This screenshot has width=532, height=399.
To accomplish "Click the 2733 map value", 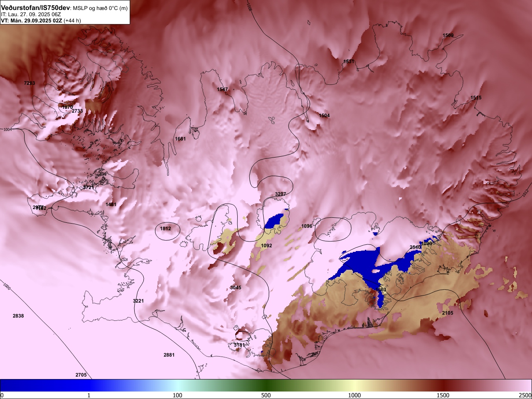I will pyautogui.click(x=77, y=111).
